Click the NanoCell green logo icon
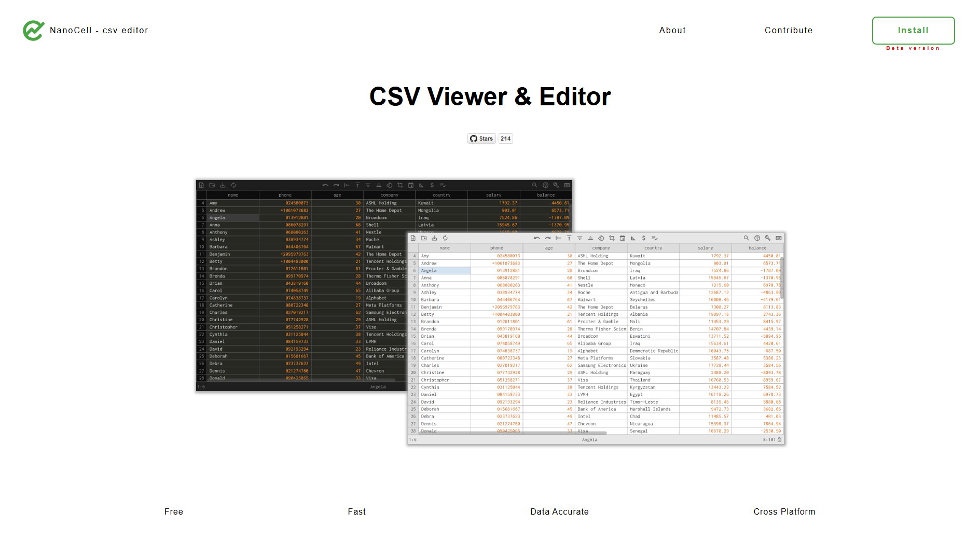The width and height of the screenshot is (980, 540). coord(34,31)
